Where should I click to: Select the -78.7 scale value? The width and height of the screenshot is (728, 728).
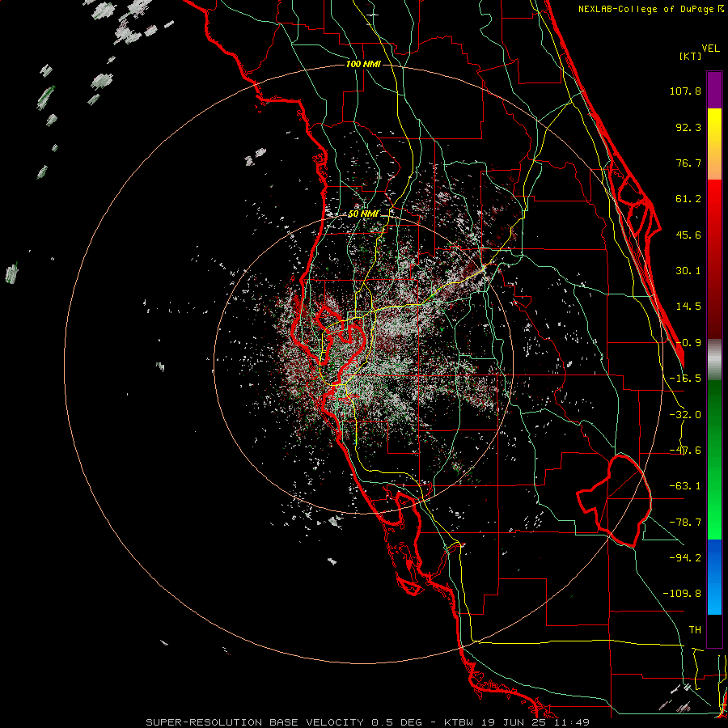coord(685,523)
